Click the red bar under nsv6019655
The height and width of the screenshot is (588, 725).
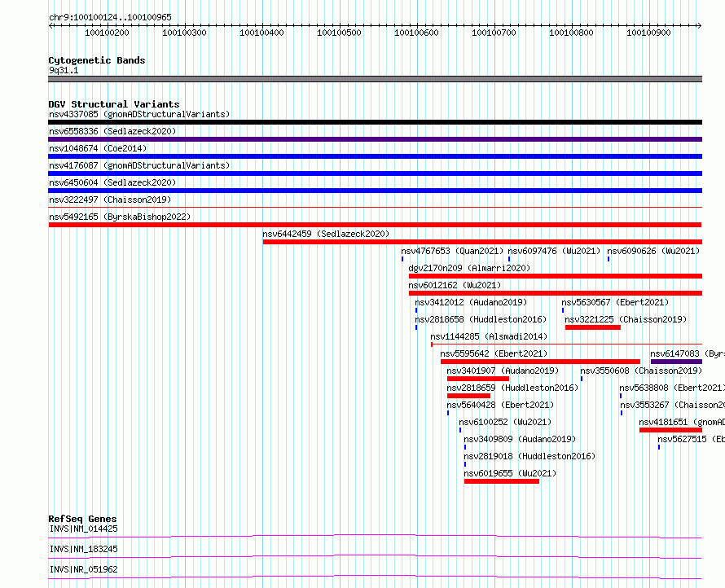tap(502, 481)
